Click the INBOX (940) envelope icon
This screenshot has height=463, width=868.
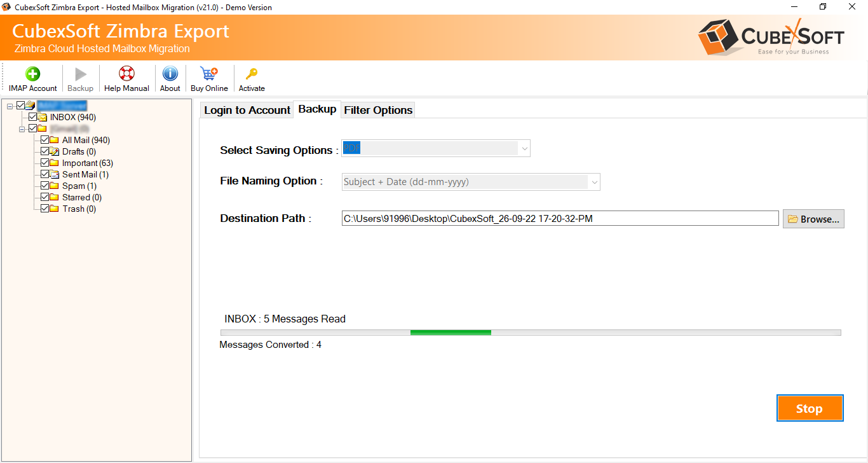(x=43, y=117)
